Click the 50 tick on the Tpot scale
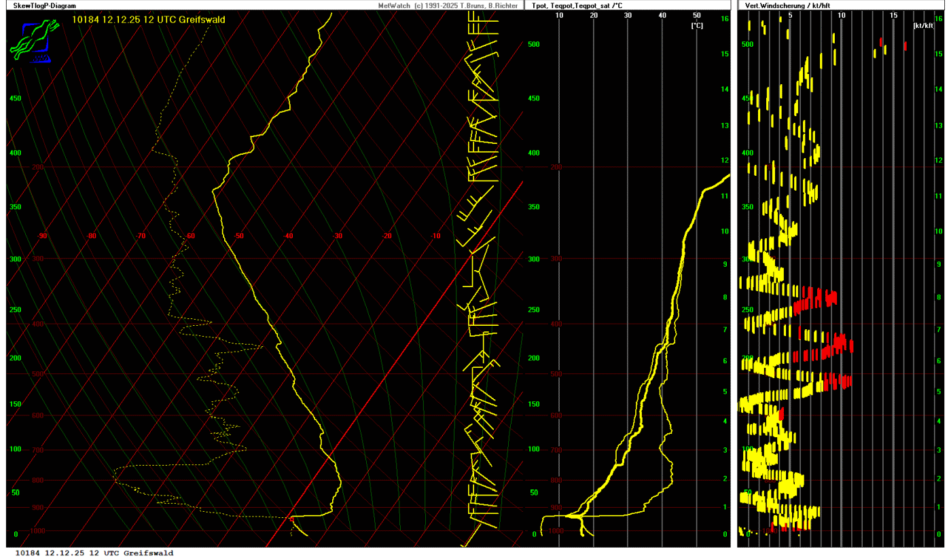The height and width of the screenshot is (560, 951). pos(696,15)
